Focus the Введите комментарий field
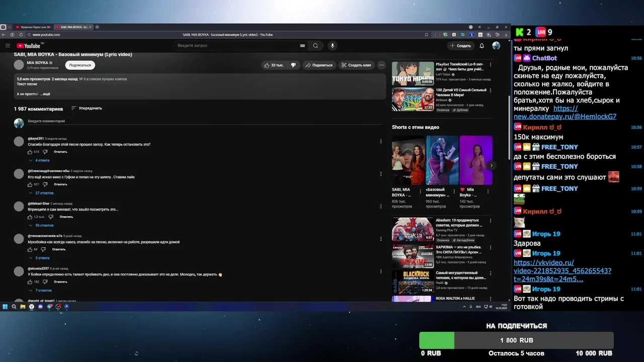The width and height of the screenshot is (644, 362). (204, 121)
